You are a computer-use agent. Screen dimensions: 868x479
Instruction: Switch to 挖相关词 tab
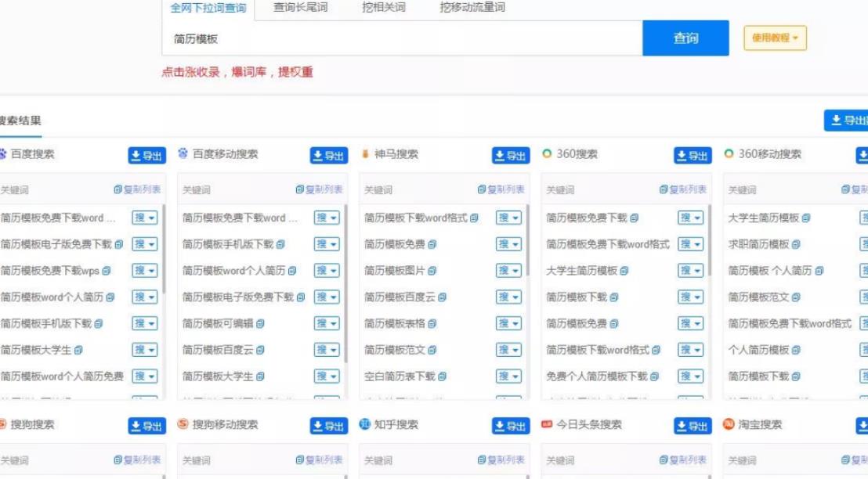coord(384,7)
